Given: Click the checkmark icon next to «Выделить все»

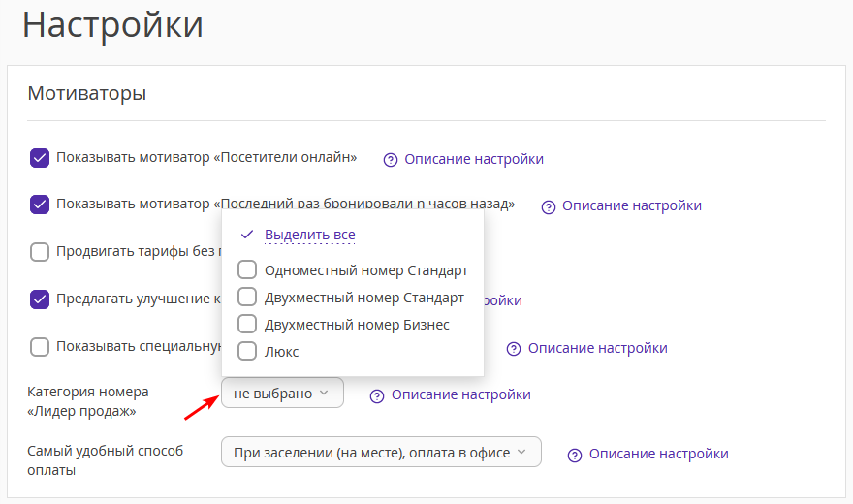Looking at the screenshot, I should [247, 235].
